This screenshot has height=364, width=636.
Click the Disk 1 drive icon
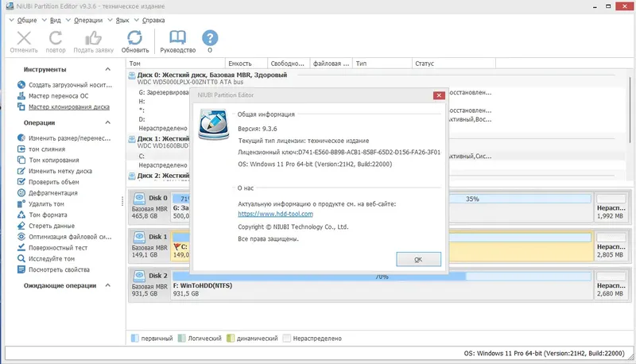pos(139,237)
